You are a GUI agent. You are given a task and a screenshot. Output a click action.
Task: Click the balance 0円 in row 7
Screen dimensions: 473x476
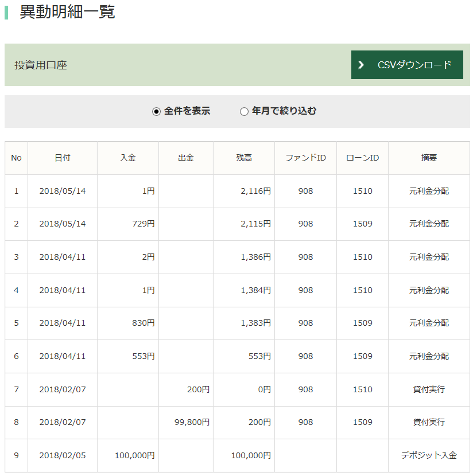(264, 389)
